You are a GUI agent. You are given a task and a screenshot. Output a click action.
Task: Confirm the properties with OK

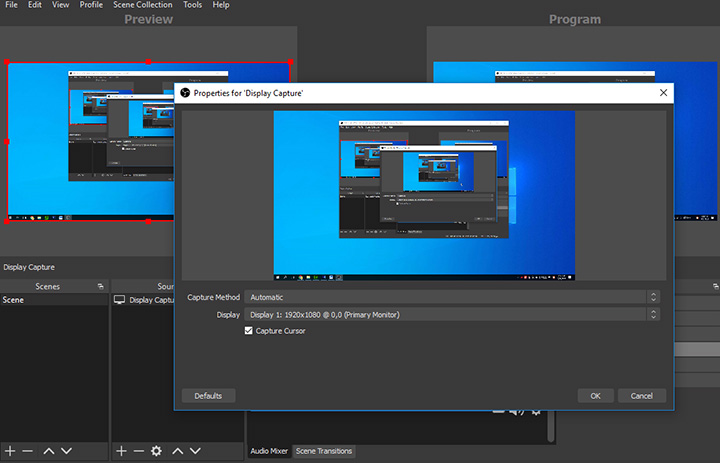(595, 396)
